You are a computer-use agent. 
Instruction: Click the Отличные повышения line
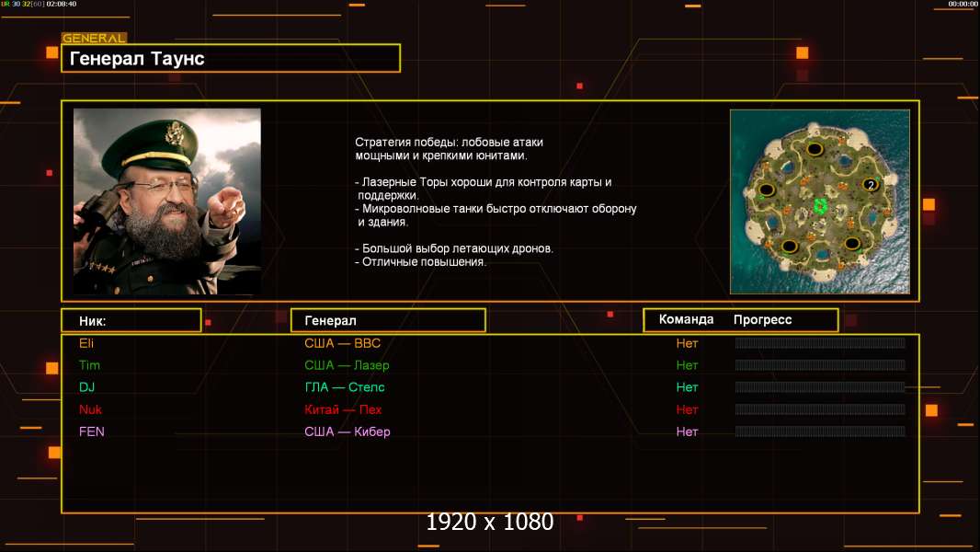coord(420,262)
